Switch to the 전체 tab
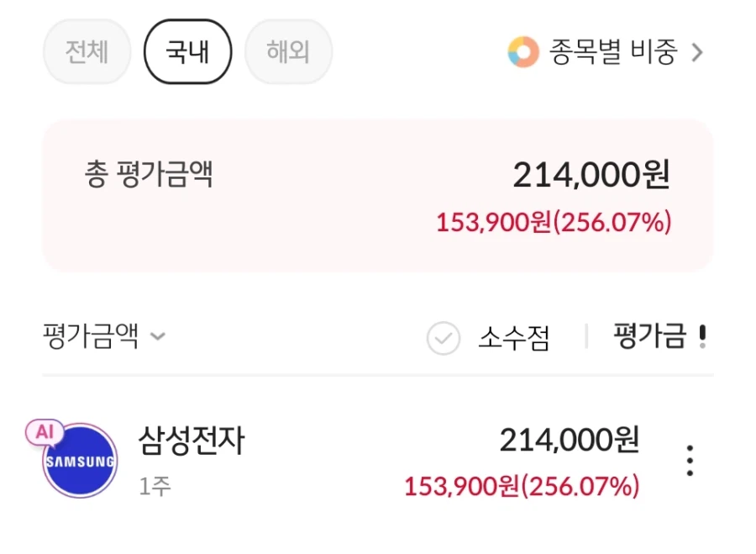 coord(87,51)
